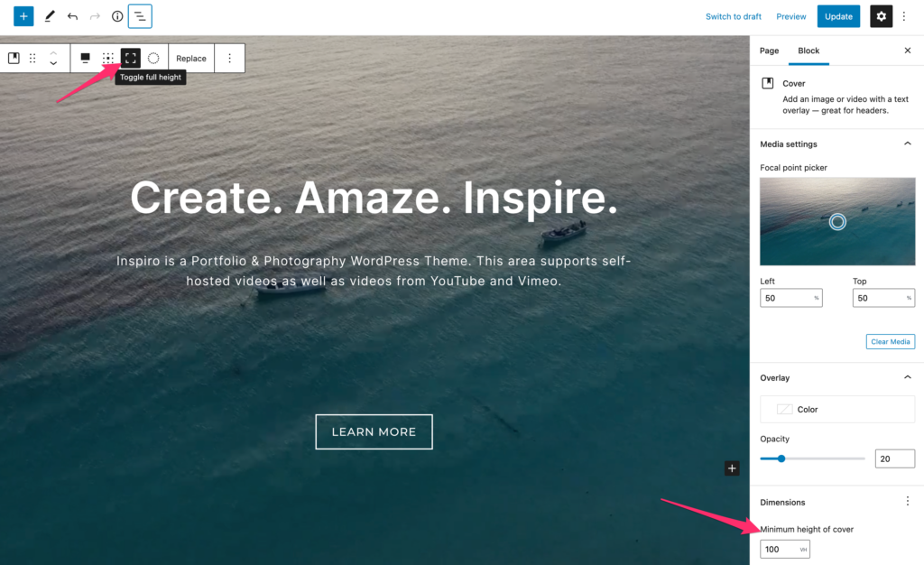Open Dimensions options three-dot menu
Image resolution: width=924 pixels, height=565 pixels.
908,502
